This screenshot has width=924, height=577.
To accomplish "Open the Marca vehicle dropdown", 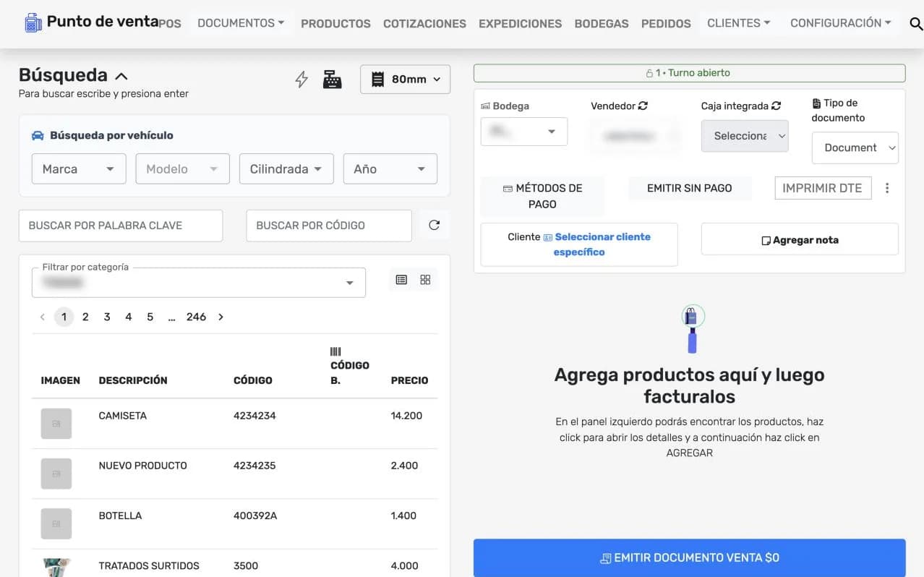I will (x=79, y=168).
